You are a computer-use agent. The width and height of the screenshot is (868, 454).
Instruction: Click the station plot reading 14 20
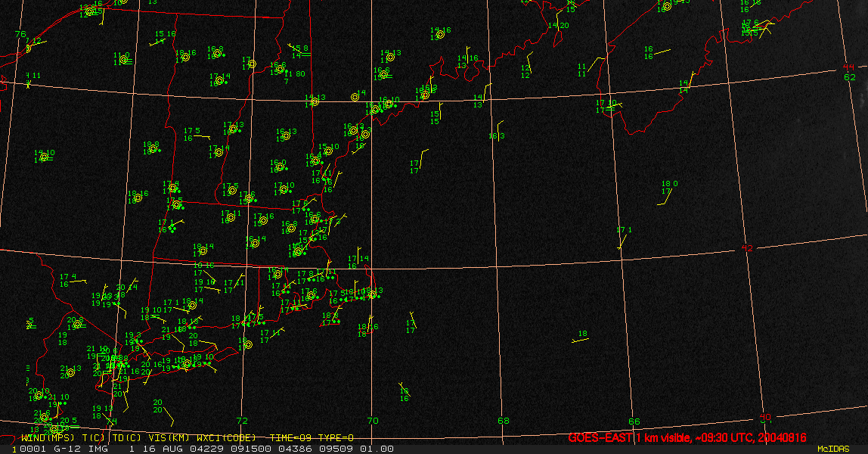tap(557, 26)
